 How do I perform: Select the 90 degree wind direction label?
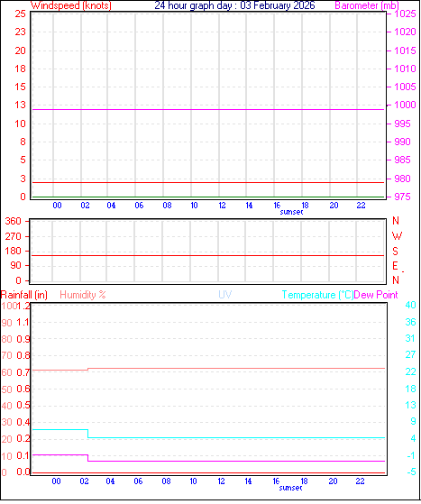[x=15, y=265]
